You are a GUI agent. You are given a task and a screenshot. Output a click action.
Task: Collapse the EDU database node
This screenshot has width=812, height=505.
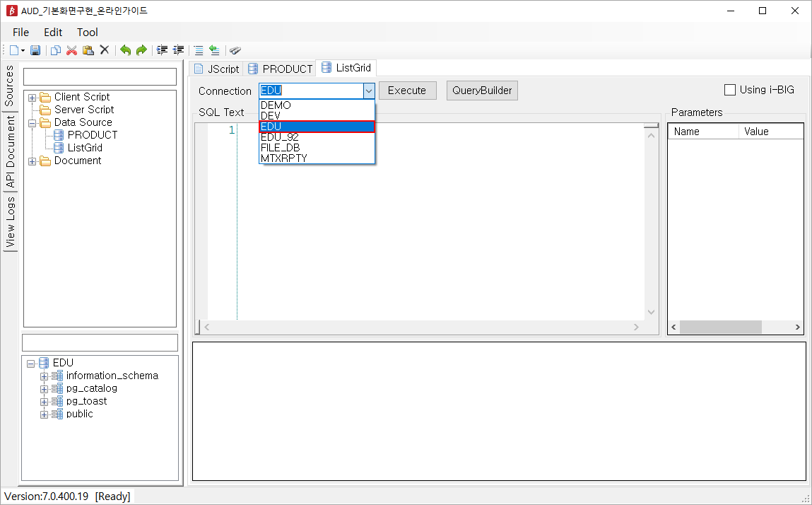click(30, 364)
